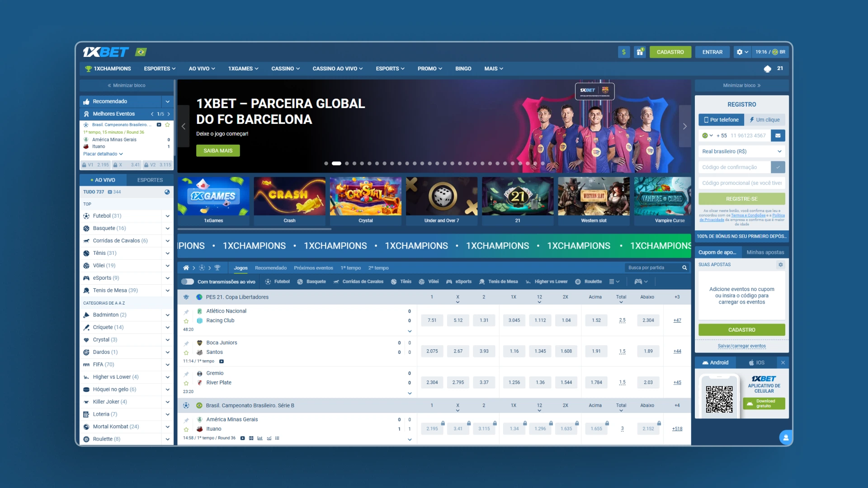The width and height of the screenshot is (868, 488).
Task: Switch to Minhas apostas tab
Action: tap(765, 252)
